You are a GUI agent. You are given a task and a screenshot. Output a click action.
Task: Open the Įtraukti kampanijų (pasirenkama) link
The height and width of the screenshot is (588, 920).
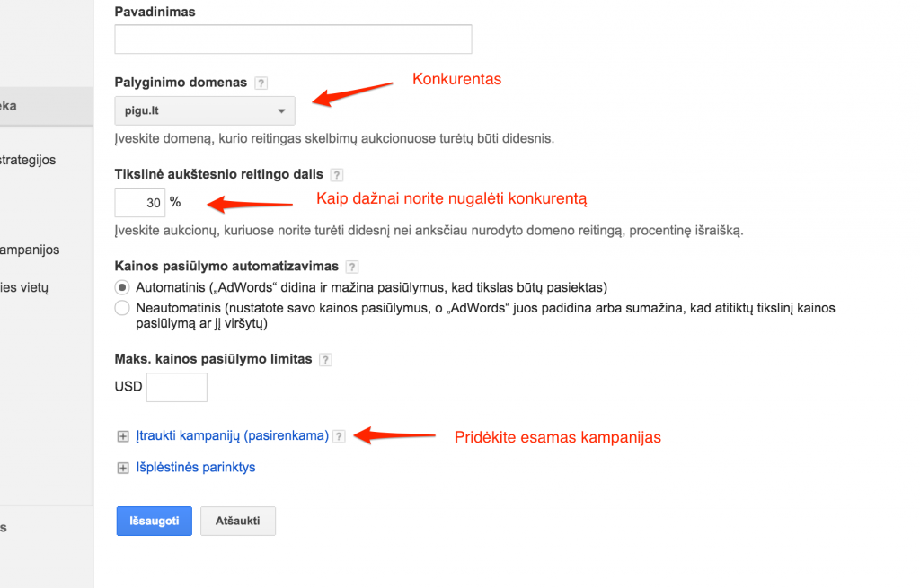point(233,435)
